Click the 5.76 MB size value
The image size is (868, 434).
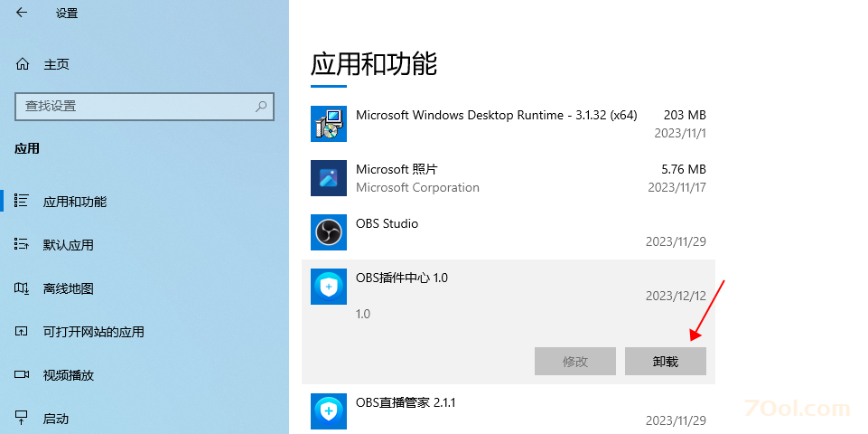(x=684, y=169)
